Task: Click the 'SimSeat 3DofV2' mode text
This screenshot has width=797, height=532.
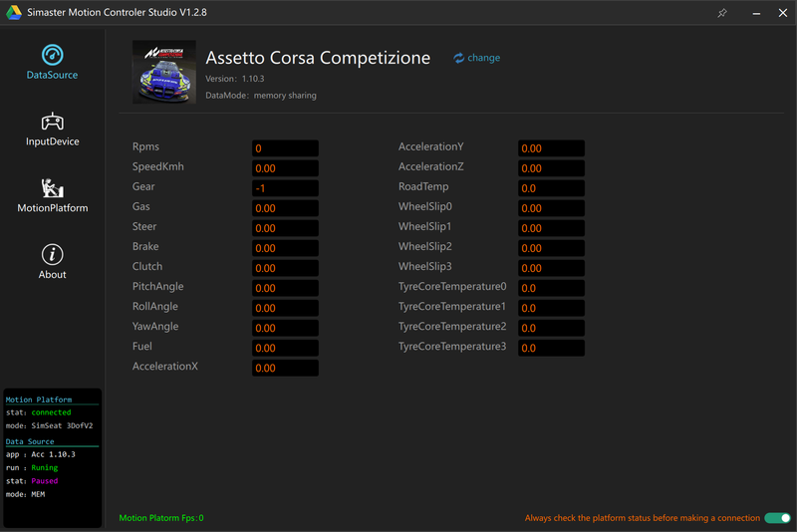Action: click(62, 425)
